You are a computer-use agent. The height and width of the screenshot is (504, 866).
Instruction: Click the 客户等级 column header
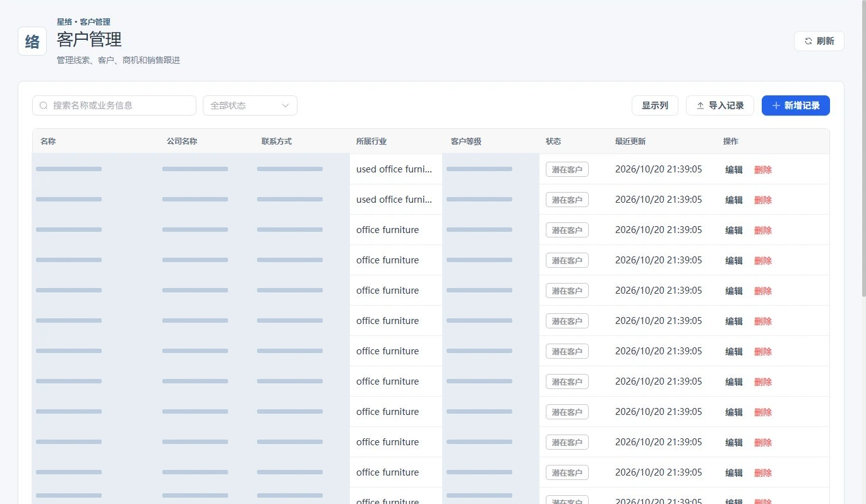(466, 141)
